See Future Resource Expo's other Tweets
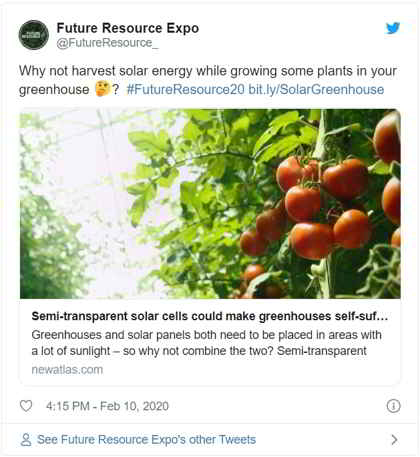 tap(146, 440)
